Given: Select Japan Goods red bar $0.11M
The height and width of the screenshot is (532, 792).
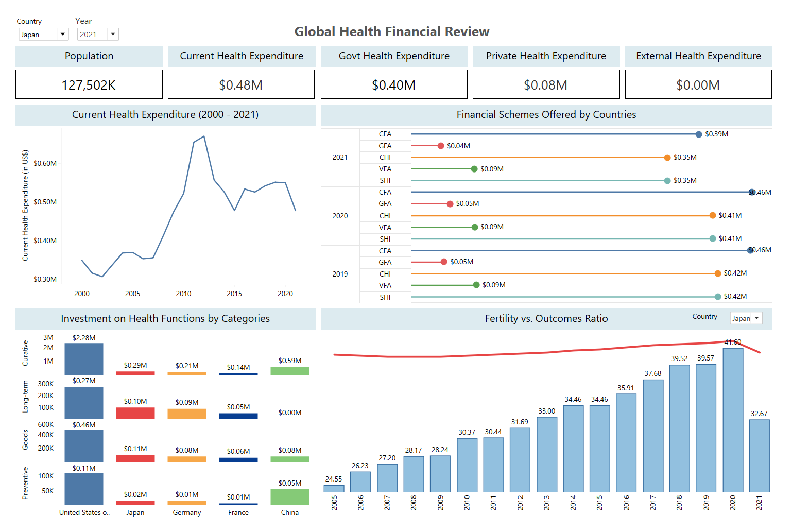Looking at the screenshot, I should coord(135,458).
